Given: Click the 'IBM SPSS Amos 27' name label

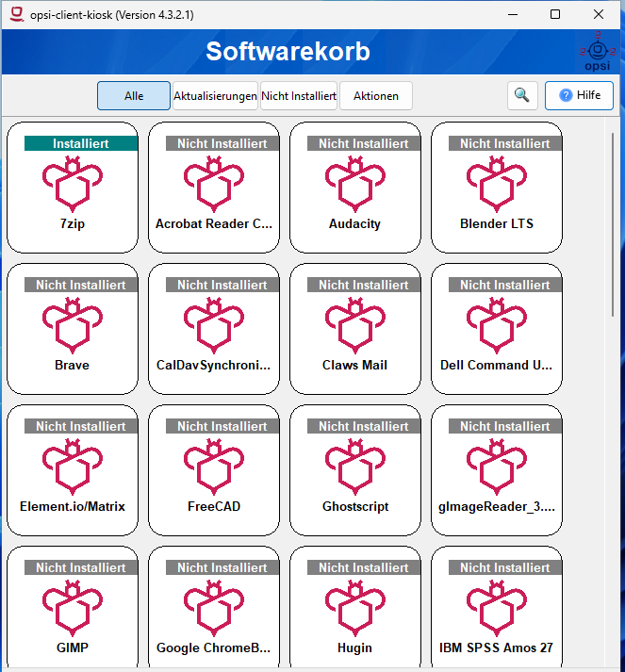Looking at the screenshot, I should (497, 648).
